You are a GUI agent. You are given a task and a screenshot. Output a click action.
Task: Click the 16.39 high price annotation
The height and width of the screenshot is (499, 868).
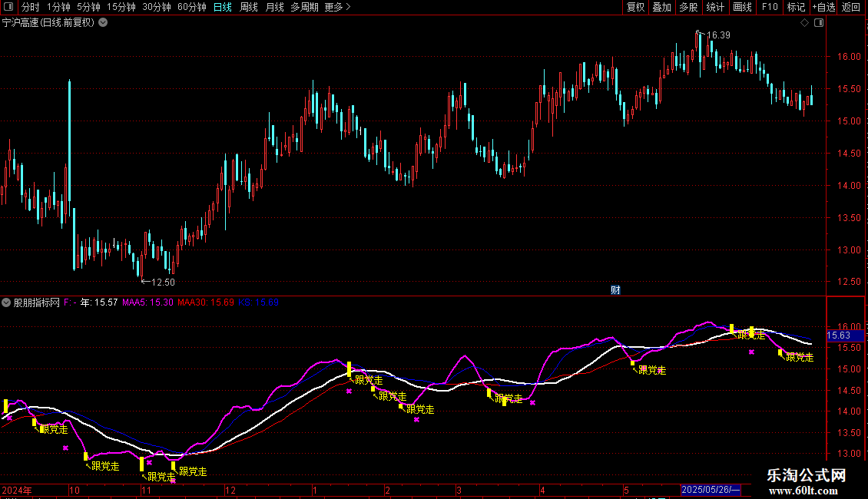pyautogui.click(x=718, y=35)
